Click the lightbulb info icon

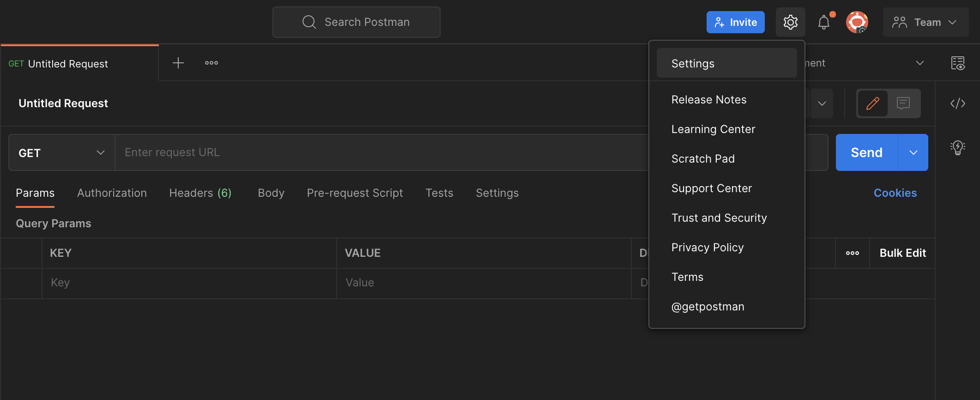(957, 148)
